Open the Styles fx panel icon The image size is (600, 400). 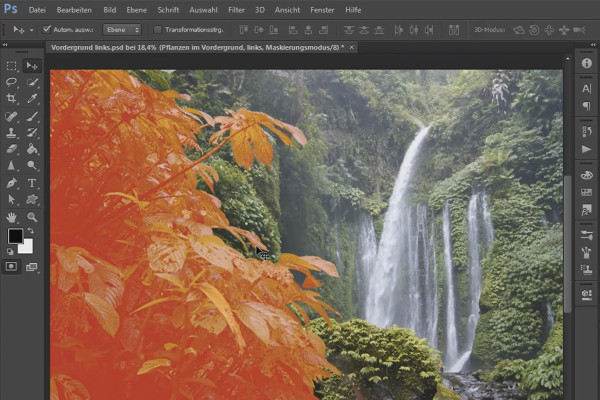pos(586,210)
